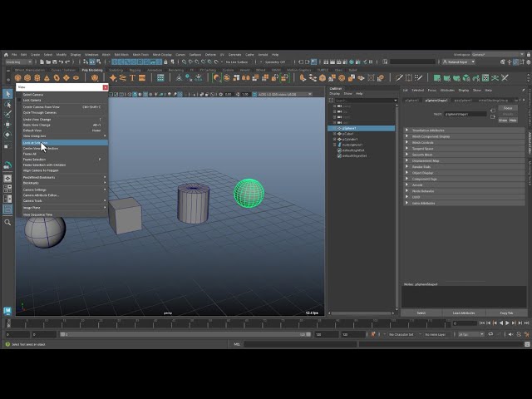Click the Load Attributes button

[464, 313]
